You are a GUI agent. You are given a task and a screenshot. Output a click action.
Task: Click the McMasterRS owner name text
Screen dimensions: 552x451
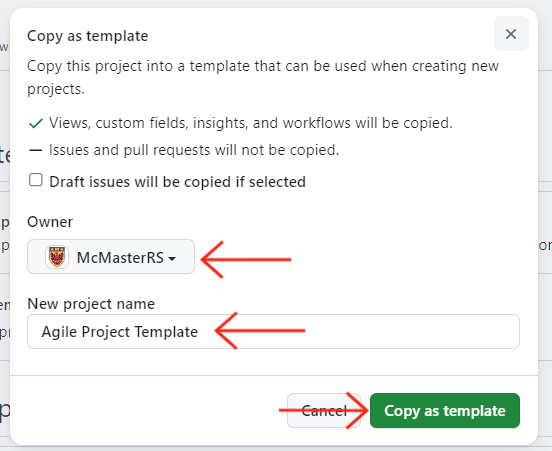click(x=120, y=258)
